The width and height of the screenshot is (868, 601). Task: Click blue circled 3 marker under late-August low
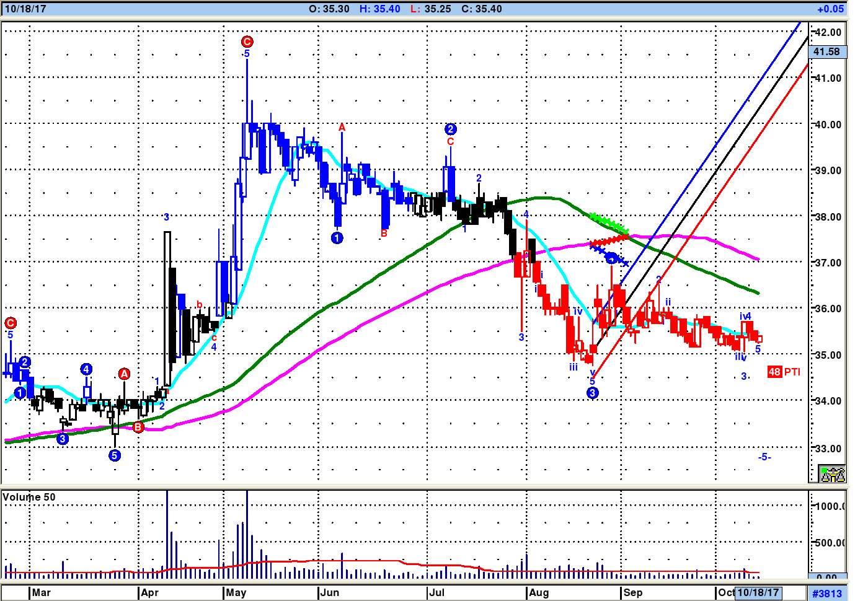[x=593, y=393]
